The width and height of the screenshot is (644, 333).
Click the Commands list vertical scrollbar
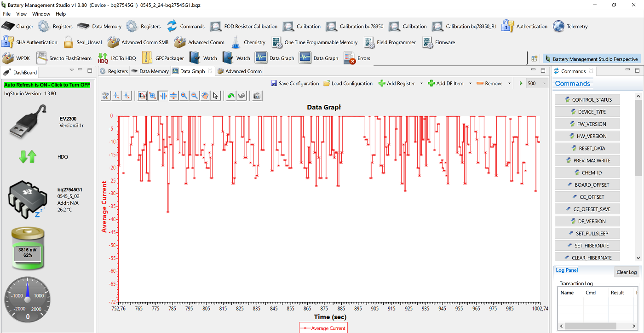click(x=638, y=177)
